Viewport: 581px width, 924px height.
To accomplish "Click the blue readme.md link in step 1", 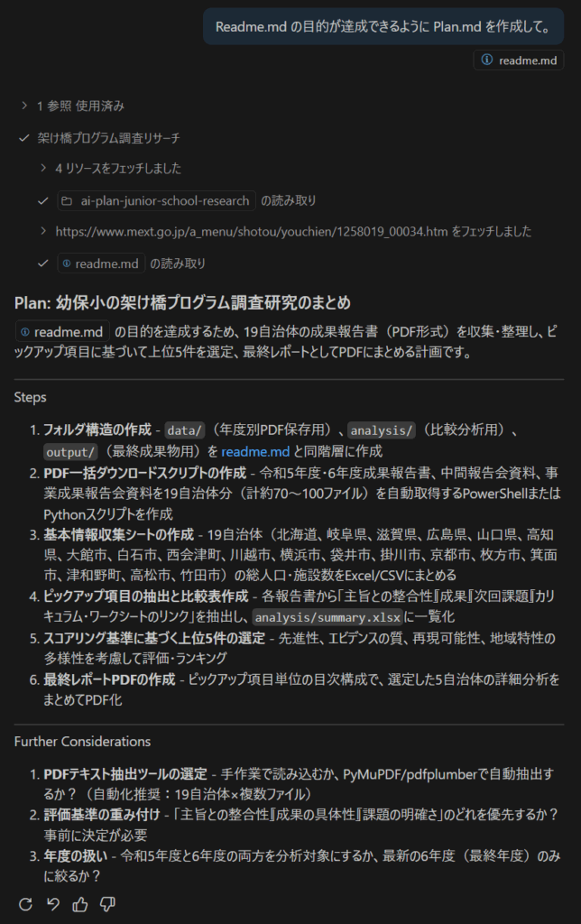I will (255, 451).
